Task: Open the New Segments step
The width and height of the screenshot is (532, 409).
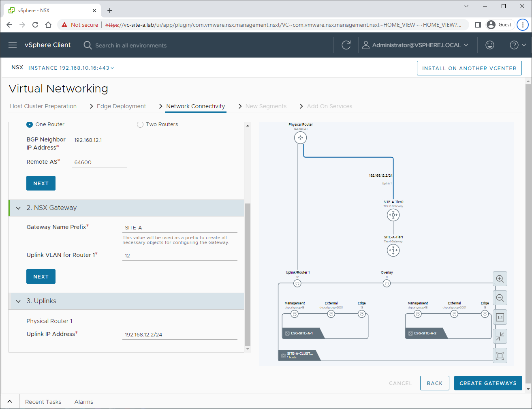Action: pos(266,106)
